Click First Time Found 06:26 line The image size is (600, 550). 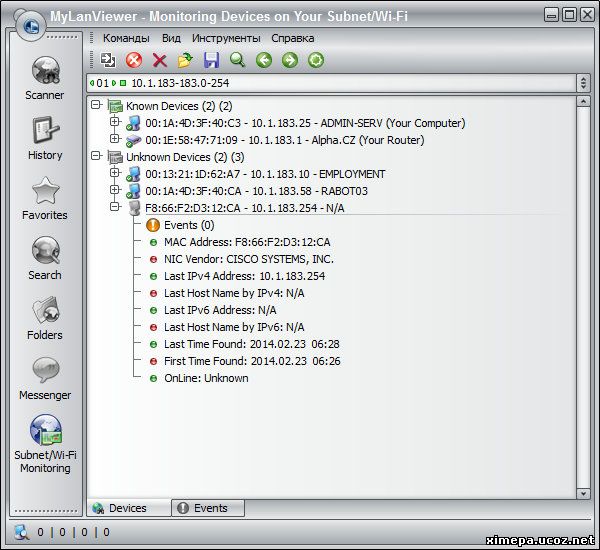[x=252, y=361]
